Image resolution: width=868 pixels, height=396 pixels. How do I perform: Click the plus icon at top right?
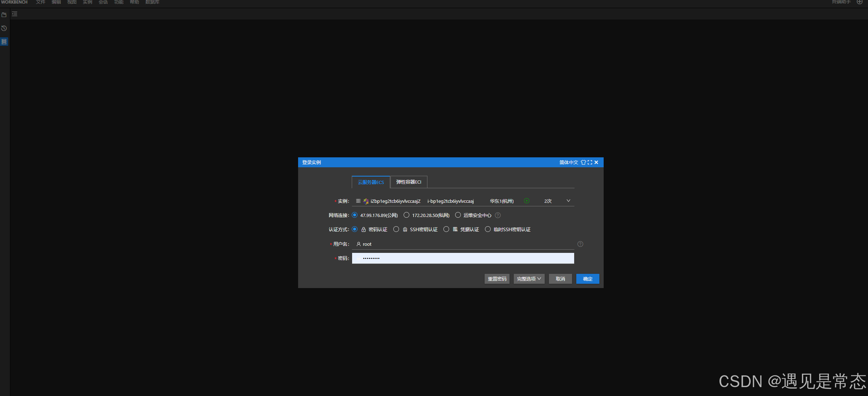859,2
